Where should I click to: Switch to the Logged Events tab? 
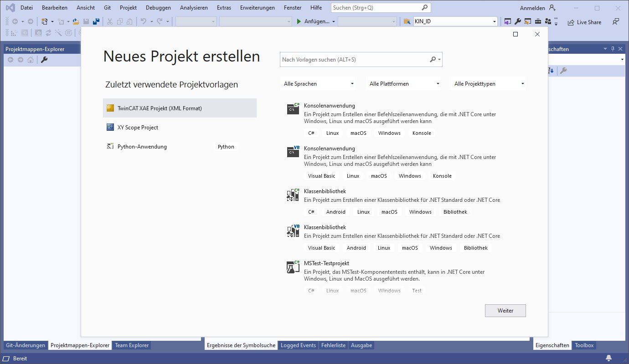(298, 345)
